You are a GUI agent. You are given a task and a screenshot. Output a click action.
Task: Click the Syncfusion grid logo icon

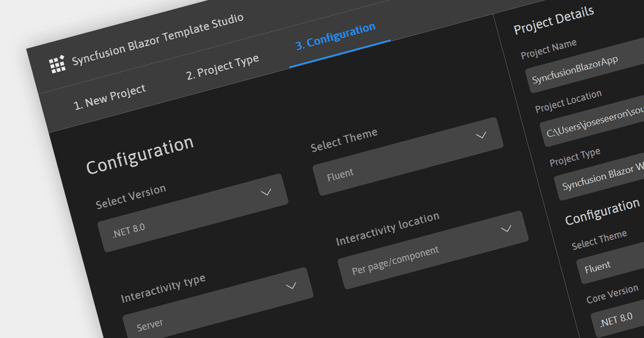click(57, 64)
